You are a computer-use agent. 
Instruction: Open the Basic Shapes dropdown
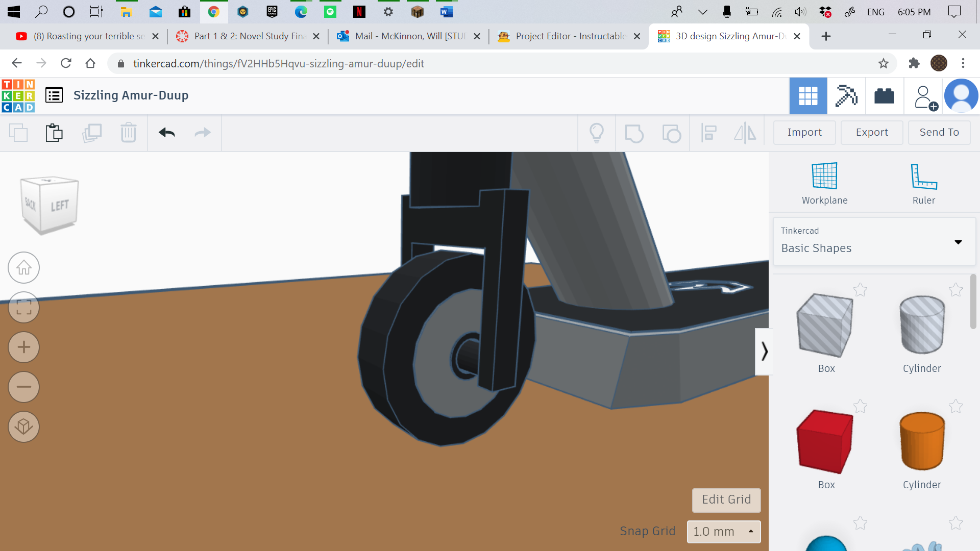tap(874, 241)
